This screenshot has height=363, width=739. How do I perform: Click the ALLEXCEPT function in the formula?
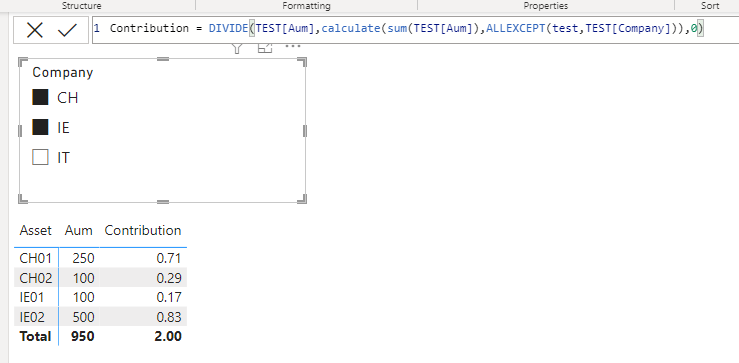coord(516,28)
